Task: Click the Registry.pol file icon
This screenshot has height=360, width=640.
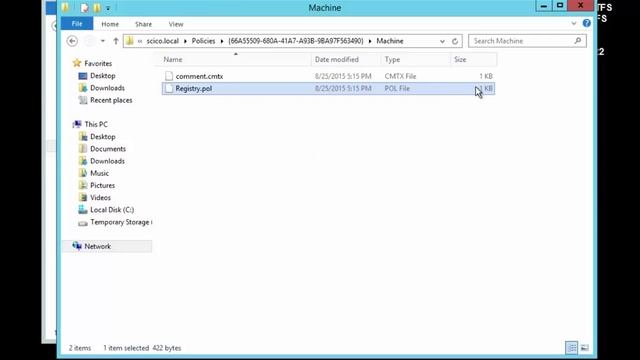Action: tap(169, 88)
